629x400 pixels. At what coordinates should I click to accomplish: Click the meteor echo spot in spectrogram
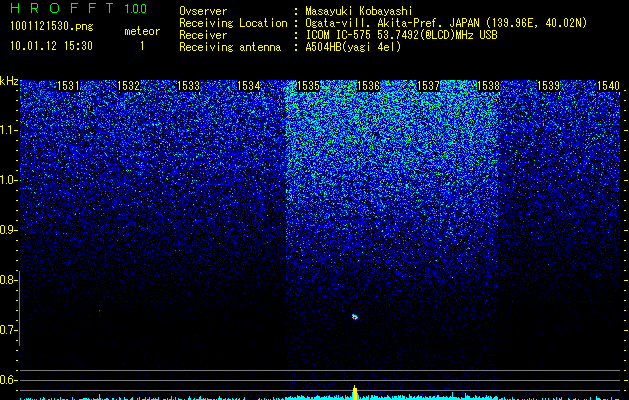[355, 317]
